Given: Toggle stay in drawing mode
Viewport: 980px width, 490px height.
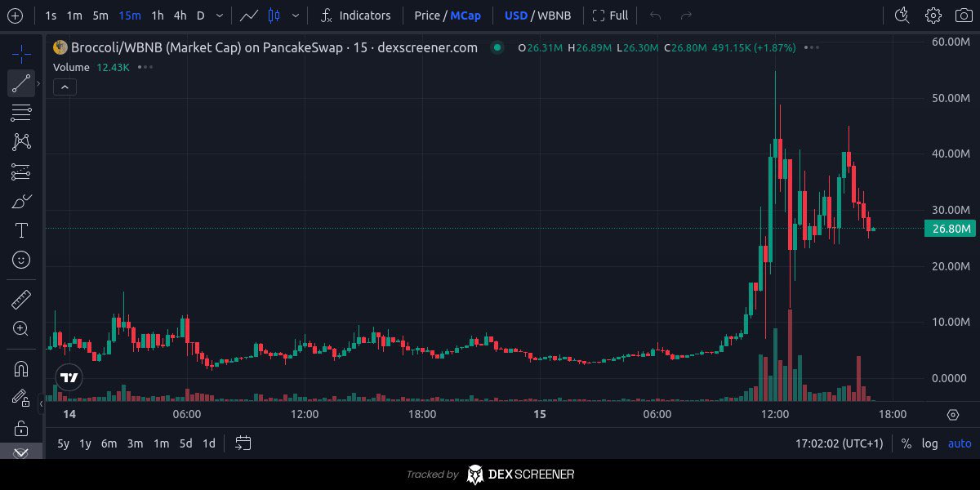Looking at the screenshot, I should pos(21,399).
